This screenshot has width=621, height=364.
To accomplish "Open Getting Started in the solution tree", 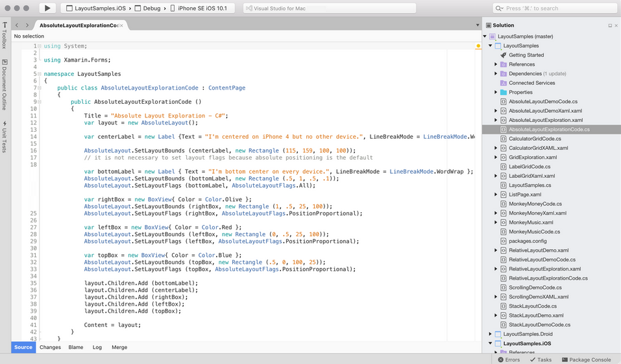I will click(526, 55).
